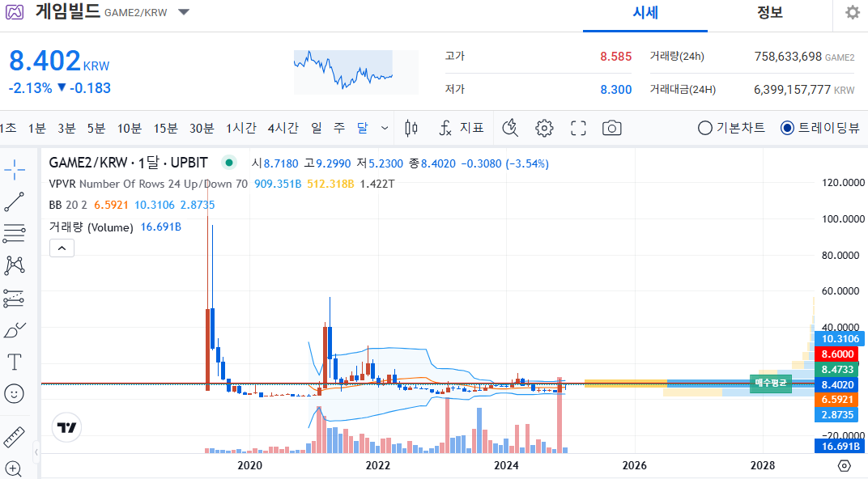This screenshot has height=479, width=868.
Task: Select the 1초 timeframe
Action: [9, 129]
